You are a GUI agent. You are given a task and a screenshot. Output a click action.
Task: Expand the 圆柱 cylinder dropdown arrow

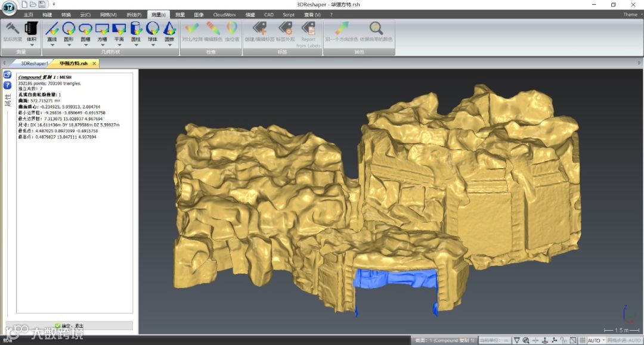tap(136, 45)
